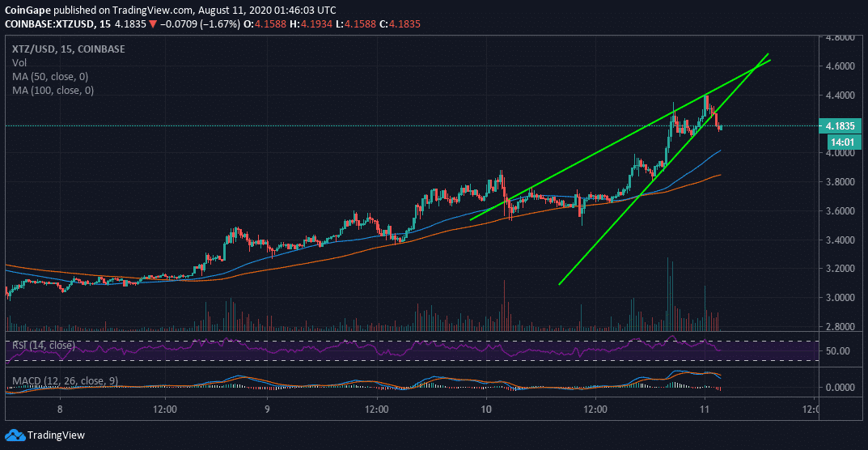The height and width of the screenshot is (450, 868).
Task: Click the 3.0000 price axis label
Action: (x=841, y=298)
